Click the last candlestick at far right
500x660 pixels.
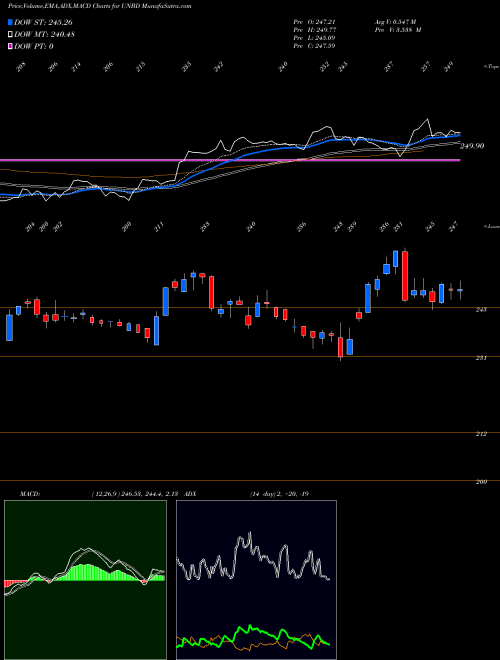(460, 290)
